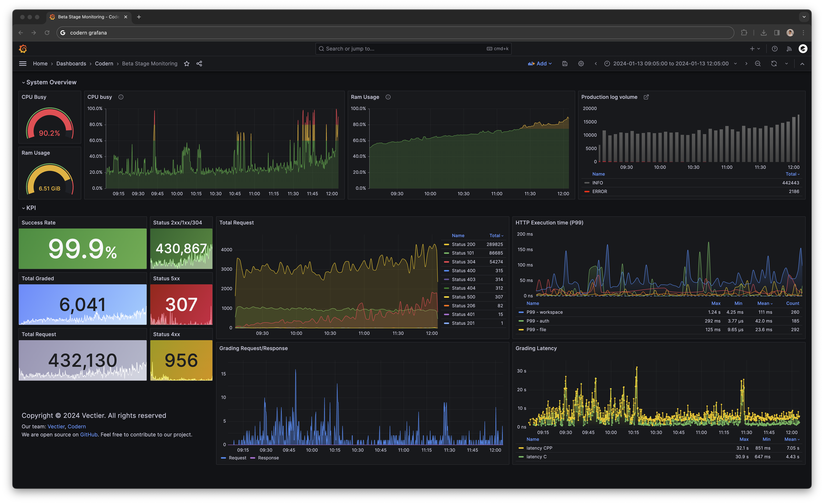Open dashboard settings gear icon

581,64
